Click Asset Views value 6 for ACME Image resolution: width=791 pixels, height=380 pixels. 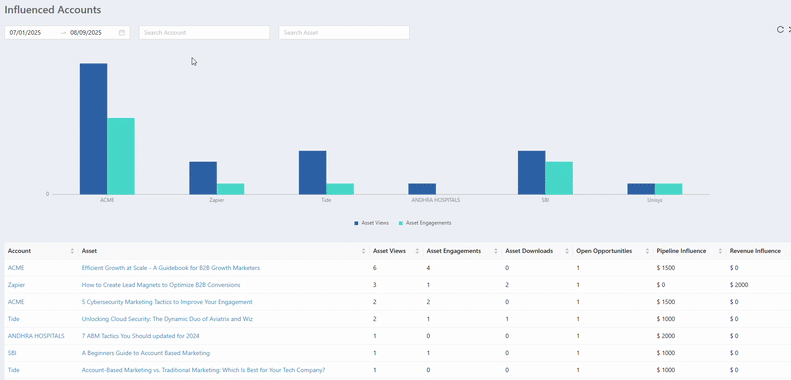pos(374,267)
